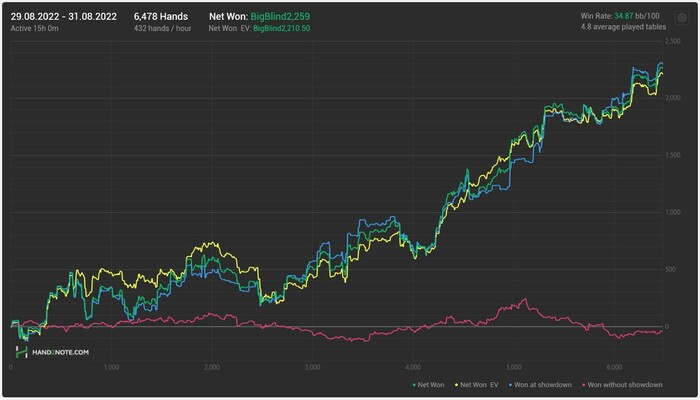This screenshot has width=700, height=400.
Task: Click the date range 29.08.2022 - 31.08.2022
Action: coord(59,16)
